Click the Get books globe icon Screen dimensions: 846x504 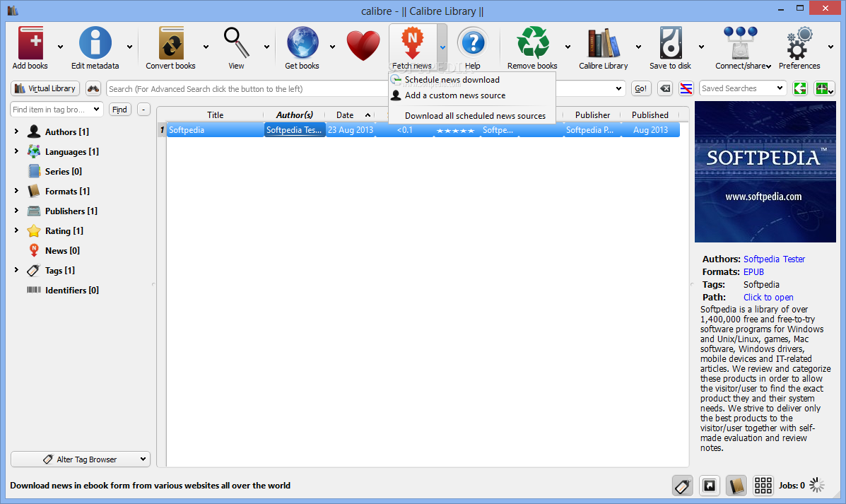(302, 42)
